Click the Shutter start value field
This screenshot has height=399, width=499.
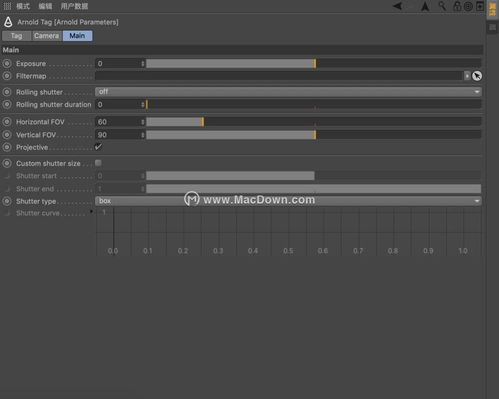pyautogui.click(x=118, y=176)
